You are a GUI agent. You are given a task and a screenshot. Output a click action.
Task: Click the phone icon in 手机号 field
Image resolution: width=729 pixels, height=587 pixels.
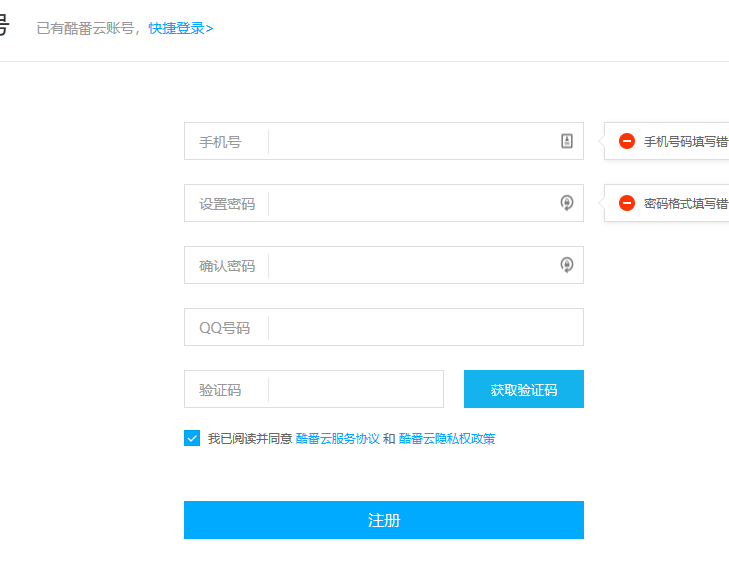click(x=566, y=141)
